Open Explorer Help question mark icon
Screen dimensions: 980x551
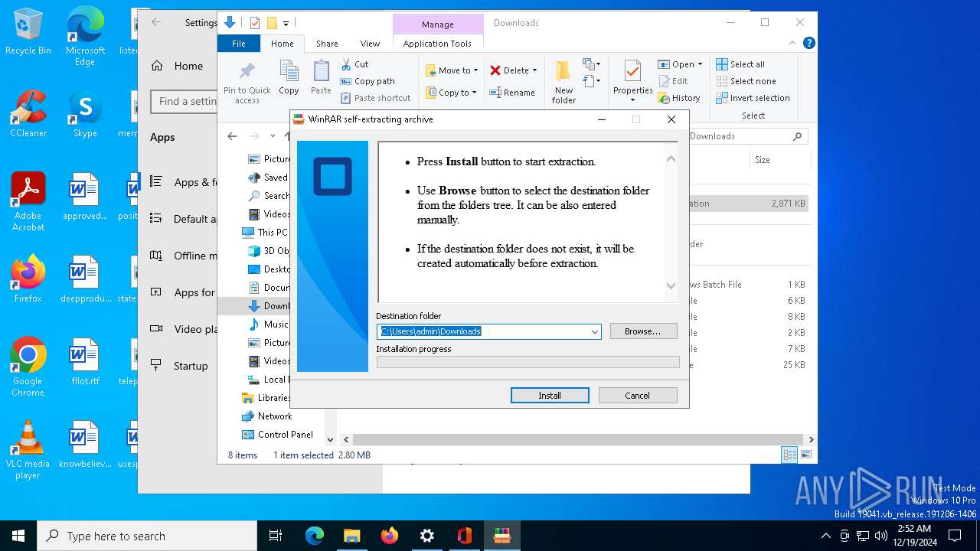point(808,44)
